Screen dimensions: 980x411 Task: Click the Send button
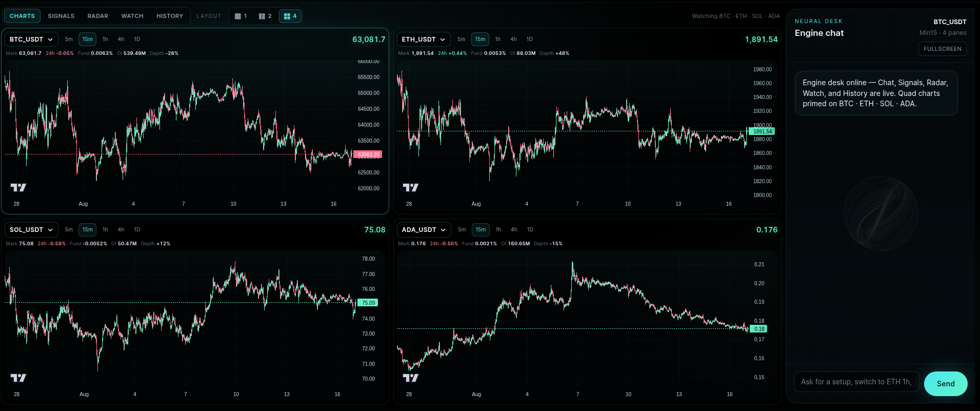coord(946,384)
